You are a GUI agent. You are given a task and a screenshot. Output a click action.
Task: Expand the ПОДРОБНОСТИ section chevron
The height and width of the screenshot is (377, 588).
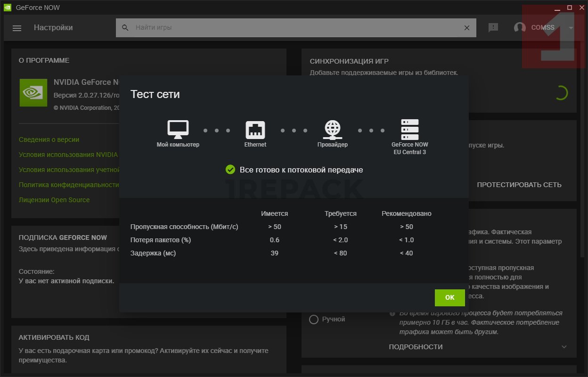point(564,347)
